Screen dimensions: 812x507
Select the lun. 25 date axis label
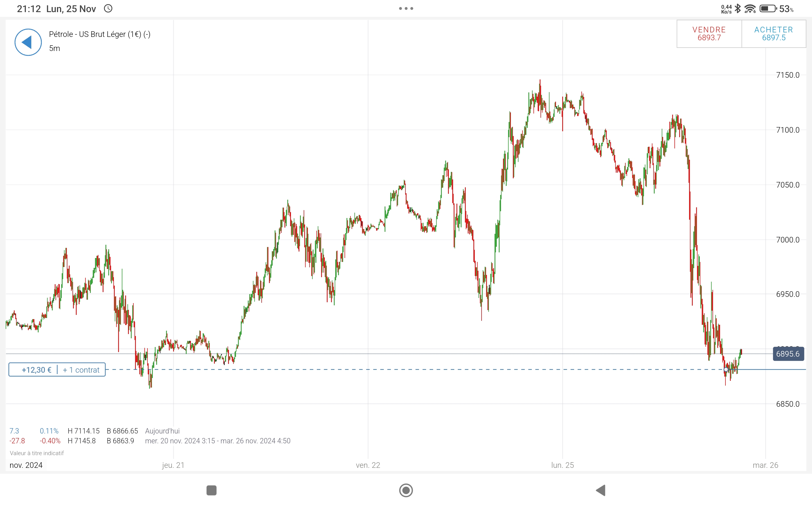coord(562,465)
